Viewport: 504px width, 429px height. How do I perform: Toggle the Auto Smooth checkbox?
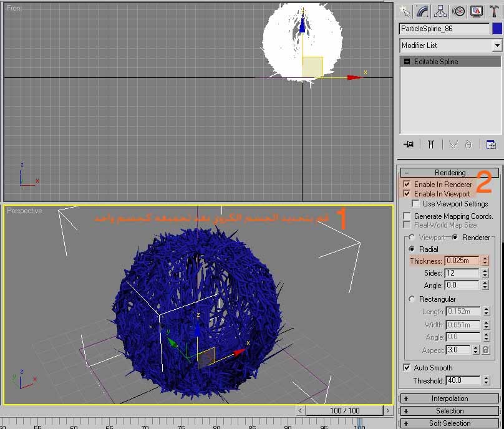point(407,367)
